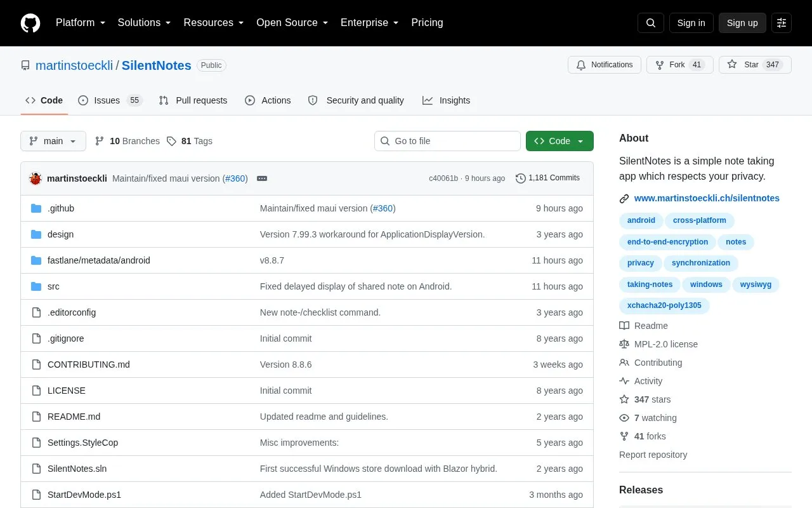812x508 pixels.
Task: Open the search magnifier button
Action: coord(651,23)
